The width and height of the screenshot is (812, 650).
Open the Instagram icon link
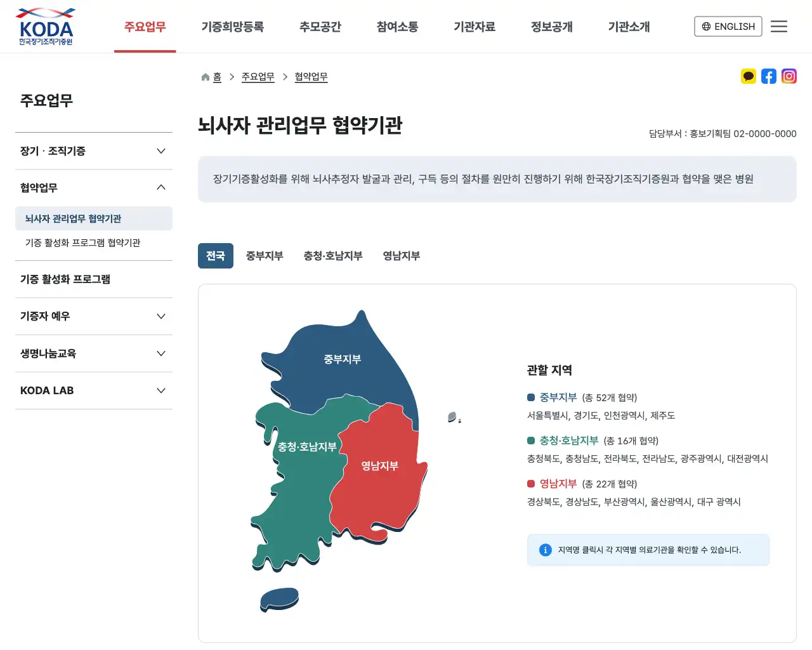pos(789,77)
